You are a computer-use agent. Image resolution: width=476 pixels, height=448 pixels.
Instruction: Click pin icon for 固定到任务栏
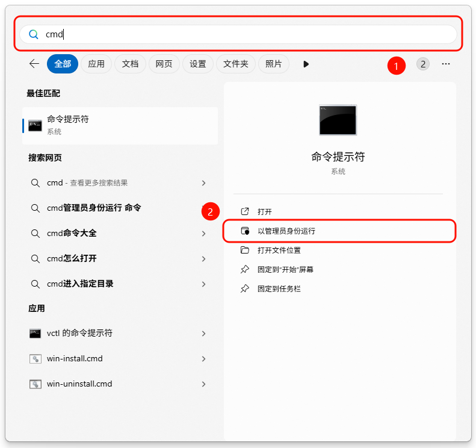click(x=245, y=288)
